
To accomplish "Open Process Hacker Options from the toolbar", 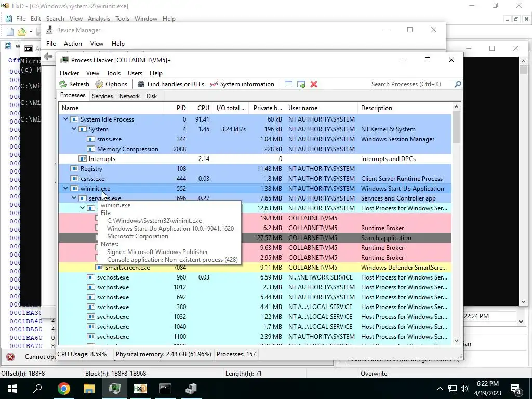I will pos(111,84).
